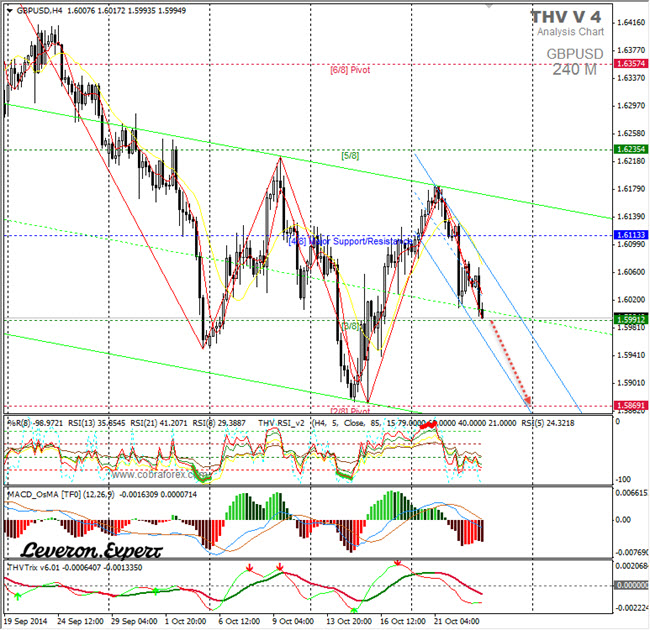
Task: Click the RSI(5) 24.3218 readout
Action: click(x=548, y=423)
